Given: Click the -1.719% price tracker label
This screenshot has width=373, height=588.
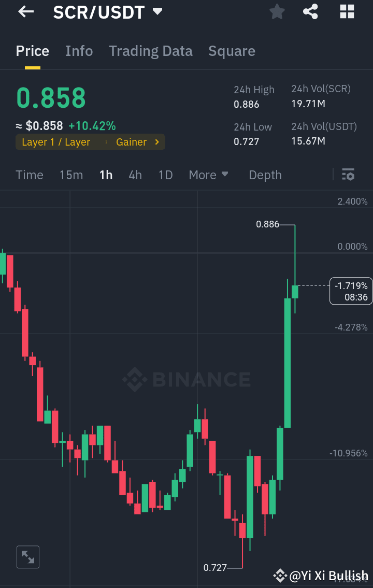Looking at the screenshot, I should coord(351,291).
